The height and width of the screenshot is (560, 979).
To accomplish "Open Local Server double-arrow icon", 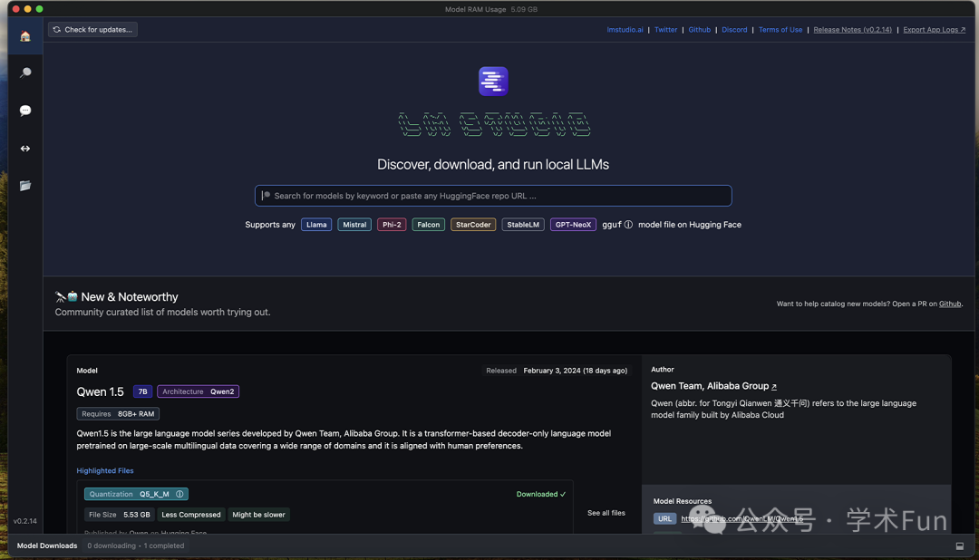I will [25, 149].
